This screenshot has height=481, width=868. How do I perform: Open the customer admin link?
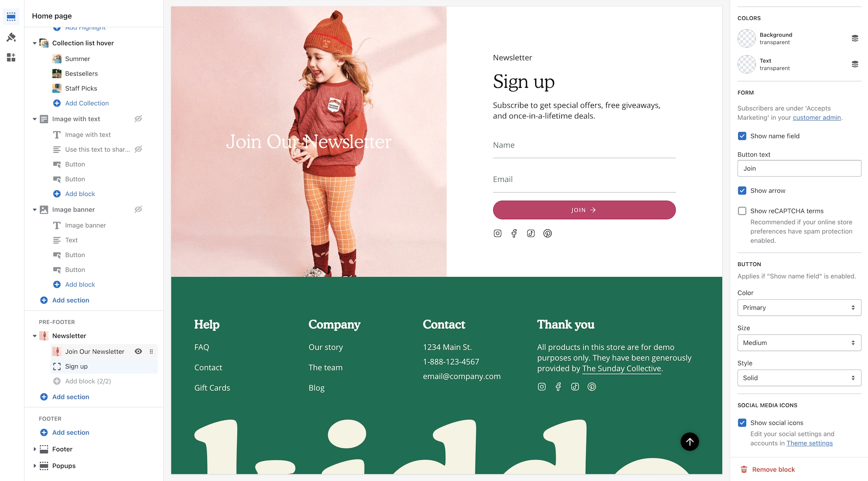tap(817, 117)
